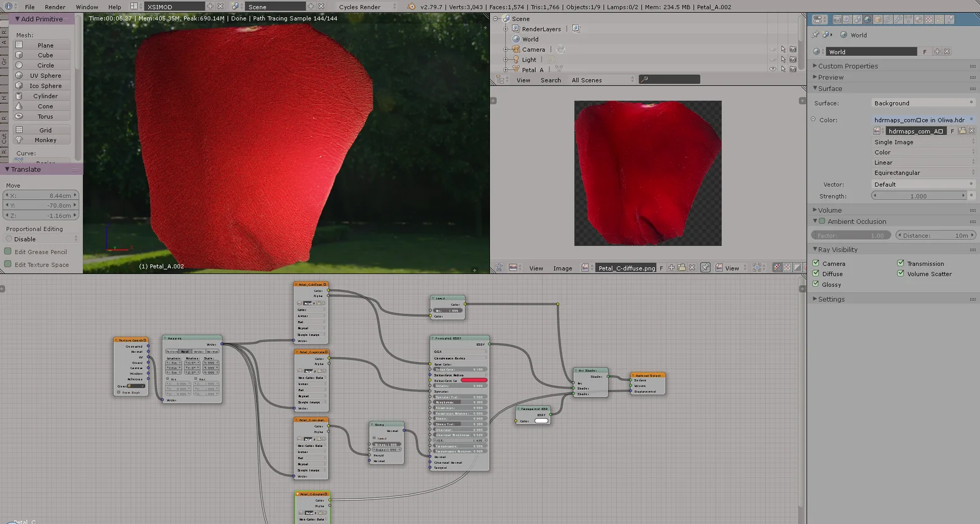Viewport: 980px width, 524px height.
Task: Click the World name field
Action: [872, 51]
